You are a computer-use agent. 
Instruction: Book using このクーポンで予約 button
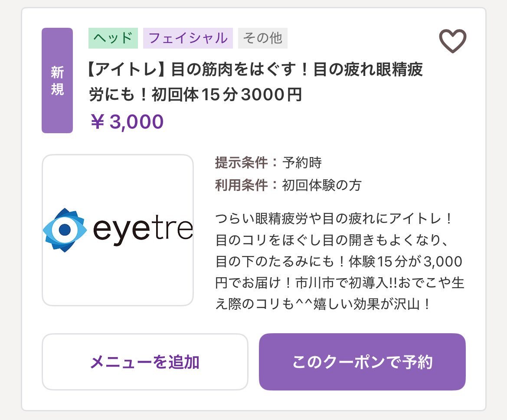362,362
